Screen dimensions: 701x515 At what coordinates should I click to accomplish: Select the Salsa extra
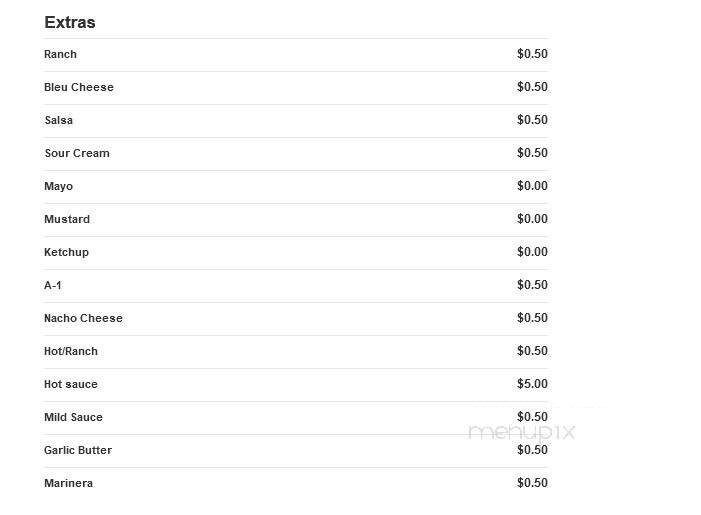59,120
